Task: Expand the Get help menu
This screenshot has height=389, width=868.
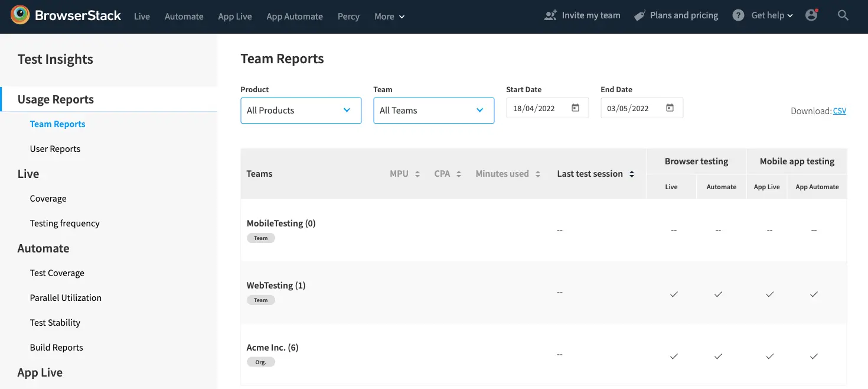Action: coord(772,16)
